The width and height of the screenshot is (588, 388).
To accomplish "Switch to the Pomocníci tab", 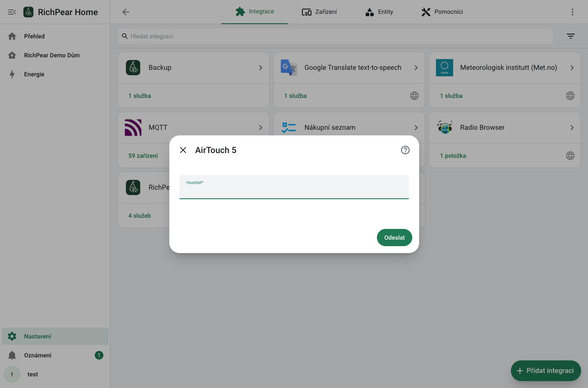I will (x=442, y=12).
